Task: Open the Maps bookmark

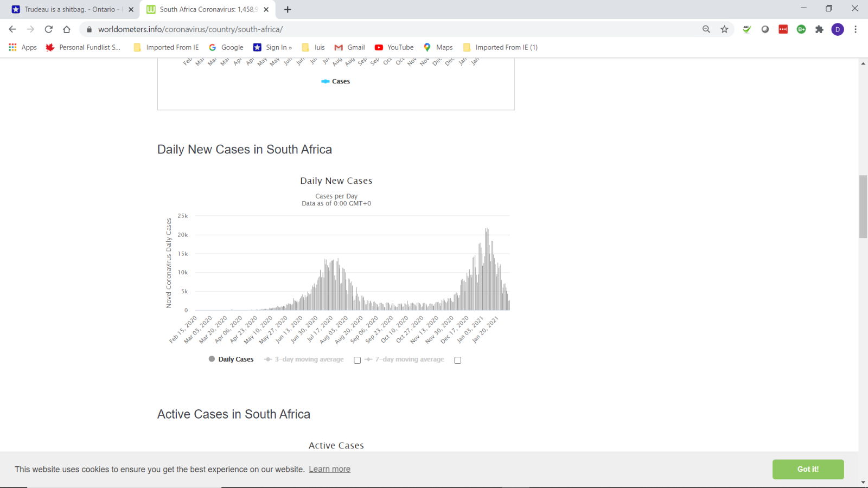Action: 438,47
